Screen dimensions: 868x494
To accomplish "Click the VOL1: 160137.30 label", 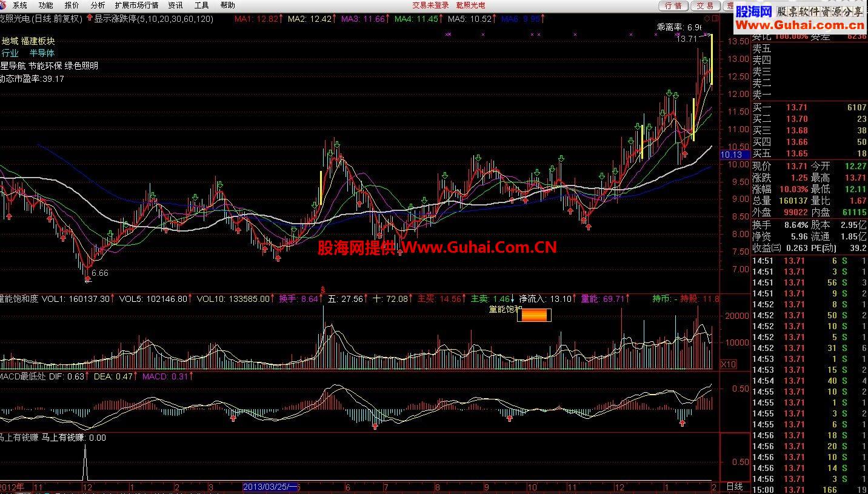I will click(x=78, y=299).
